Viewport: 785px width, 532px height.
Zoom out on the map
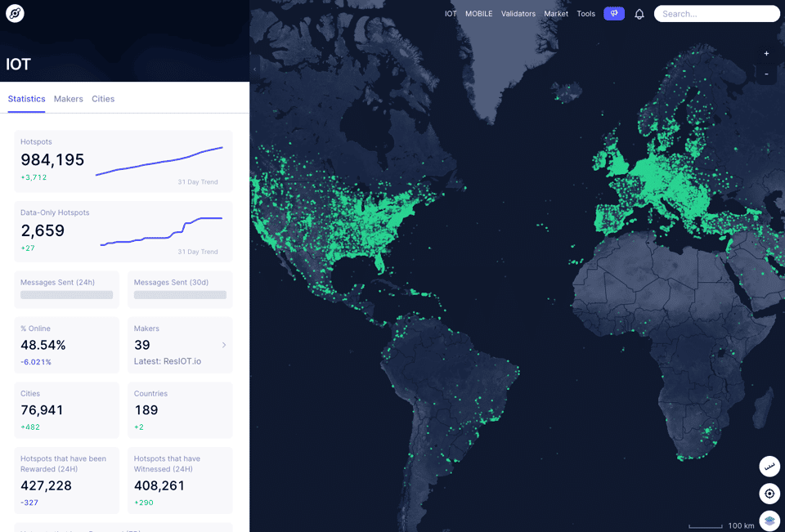[x=766, y=74]
